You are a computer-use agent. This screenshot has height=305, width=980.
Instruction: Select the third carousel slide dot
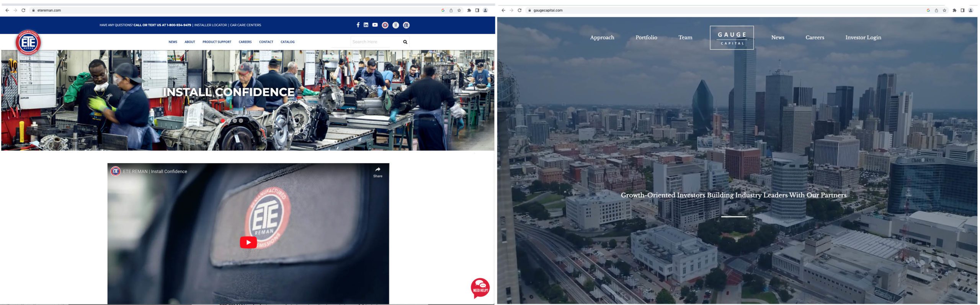[x=229, y=121]
